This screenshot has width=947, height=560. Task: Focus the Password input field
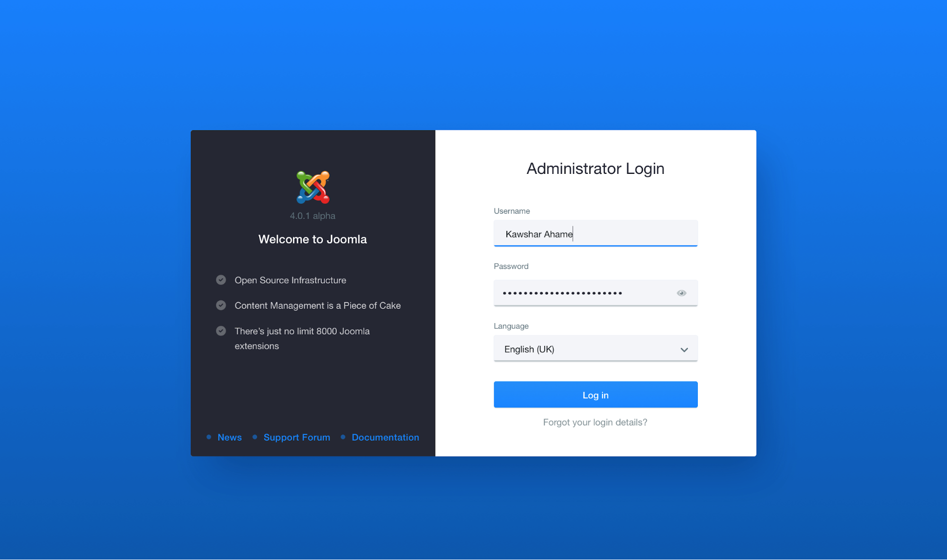pos(595,293)
